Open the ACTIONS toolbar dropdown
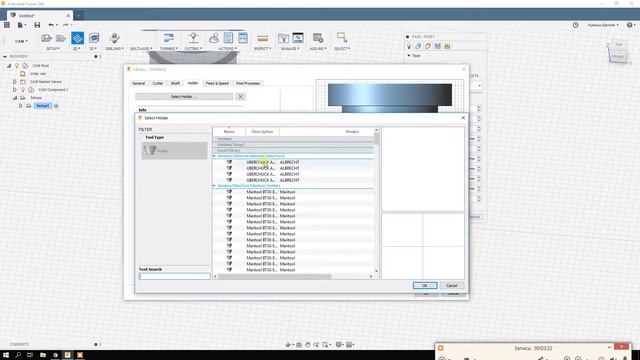The width and height of the screenshot is (640, 360). click(x=227, y=49)
